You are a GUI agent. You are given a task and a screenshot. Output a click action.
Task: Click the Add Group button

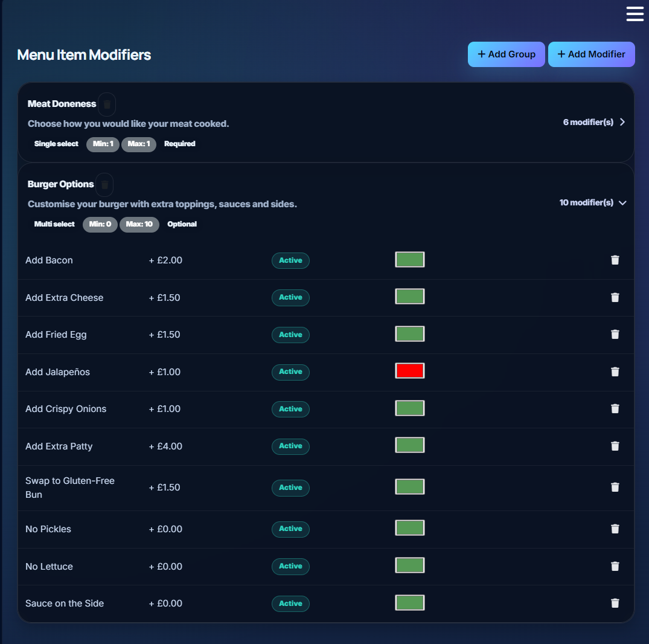pyautogui.click(x=506, y=54)
